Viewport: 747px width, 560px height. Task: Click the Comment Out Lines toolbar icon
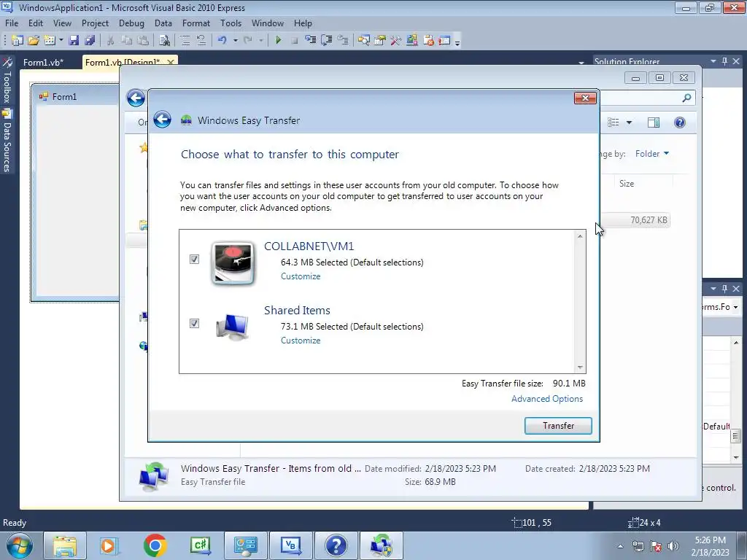[185, 41]
